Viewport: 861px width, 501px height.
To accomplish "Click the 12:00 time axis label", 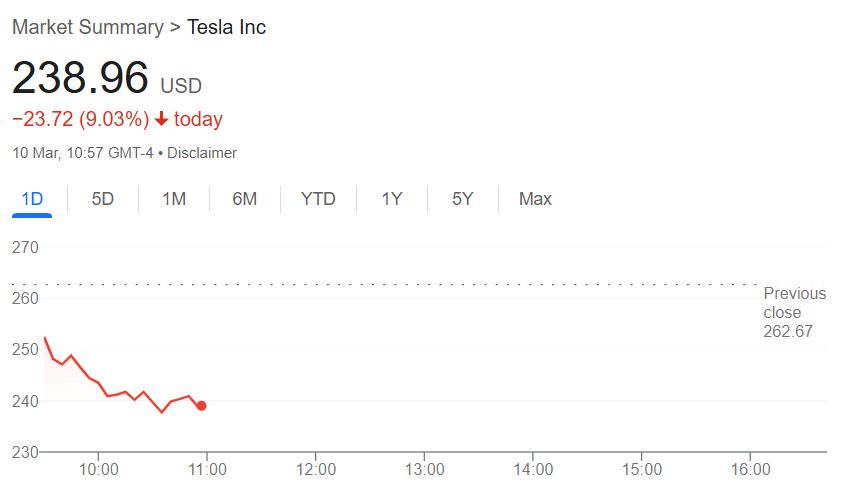I will [x=316, y=469].
